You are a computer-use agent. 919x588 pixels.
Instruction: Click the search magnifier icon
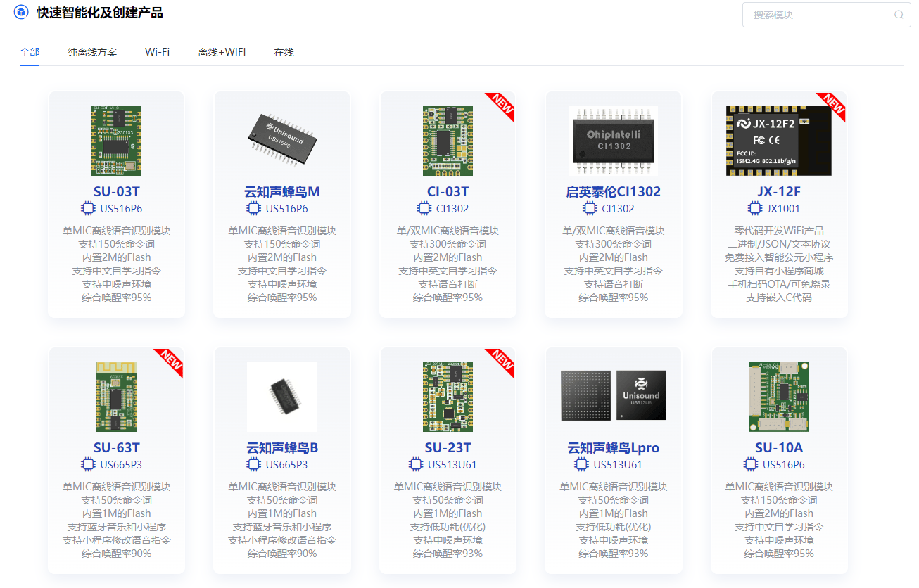click(x=899, y=15)
